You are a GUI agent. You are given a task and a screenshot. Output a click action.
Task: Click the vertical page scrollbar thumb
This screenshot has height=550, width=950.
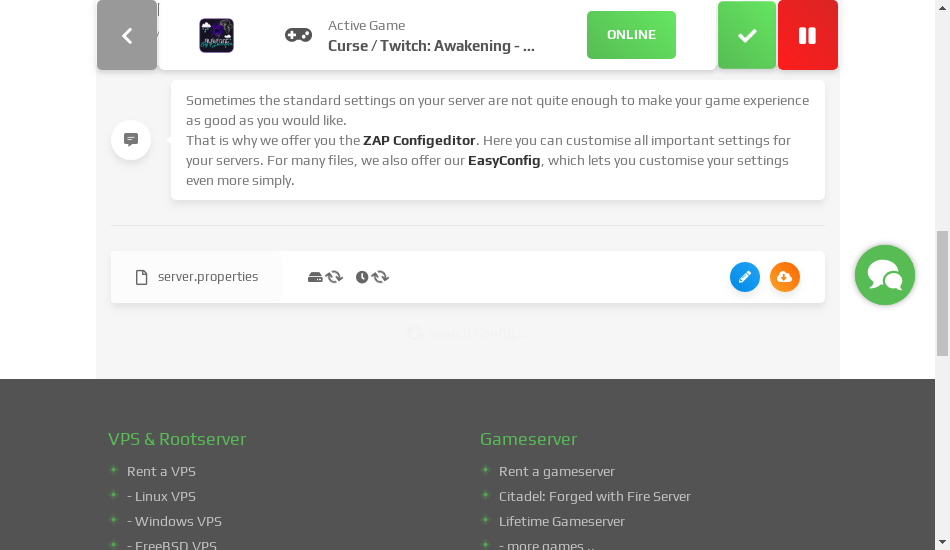[942, 292]
